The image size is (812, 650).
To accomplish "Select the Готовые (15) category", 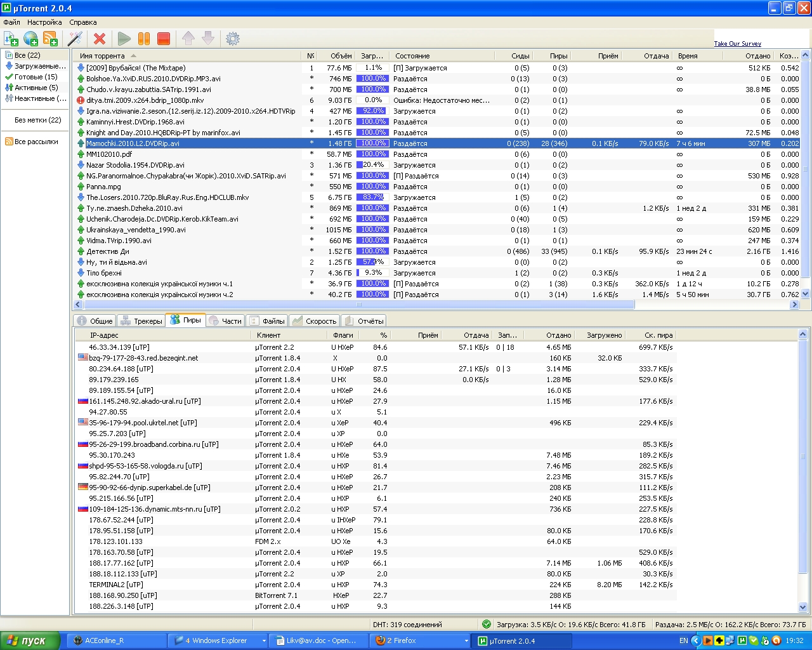I will [x=32, y=77].
